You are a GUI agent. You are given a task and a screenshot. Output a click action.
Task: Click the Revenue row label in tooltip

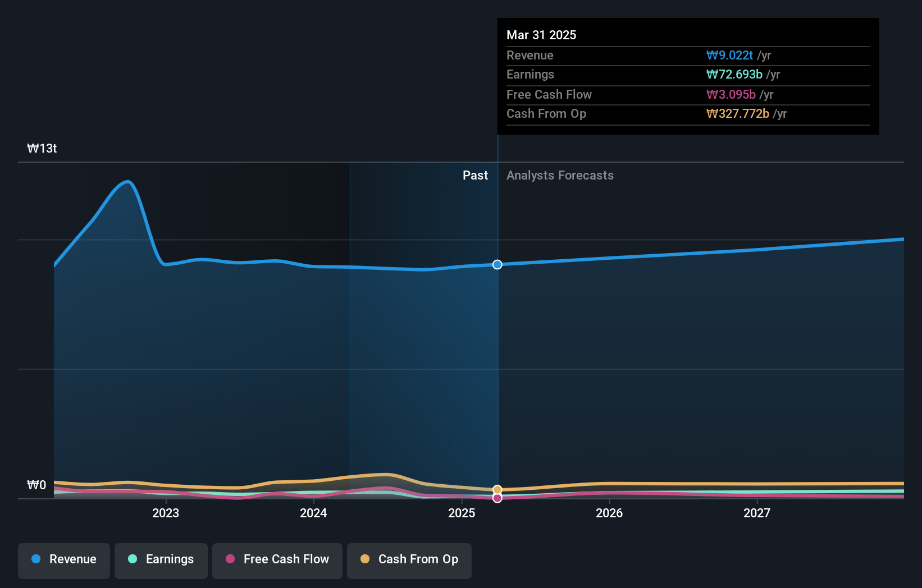tap(530, 55)
